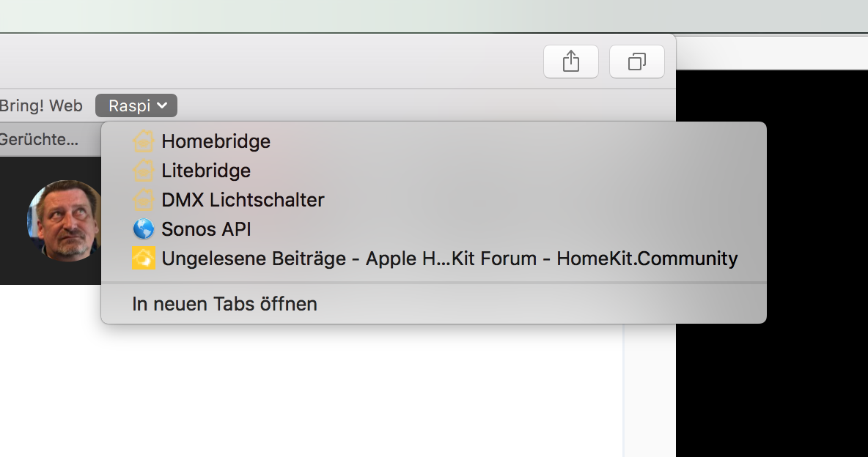Click the Sonos API globe icon
Image resolution: width=868 pixels, height=457 pixels.
pos(144,229)
